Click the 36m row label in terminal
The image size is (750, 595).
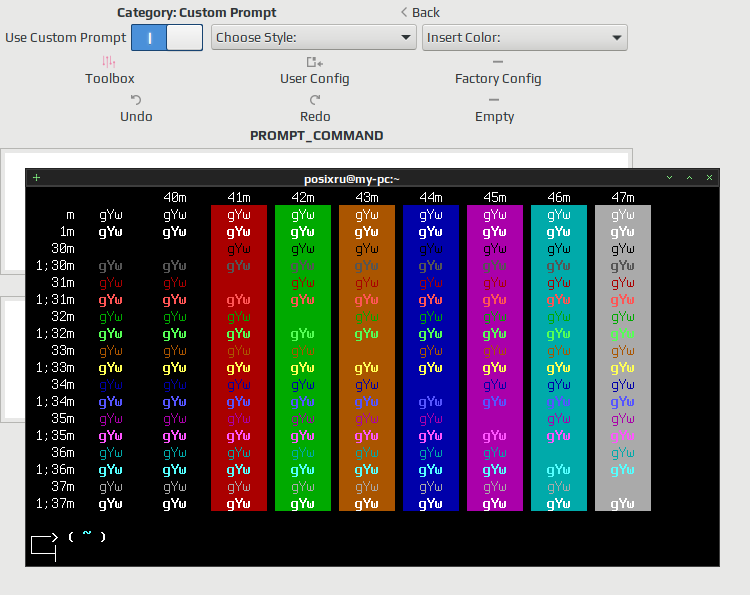coord(63,452)
